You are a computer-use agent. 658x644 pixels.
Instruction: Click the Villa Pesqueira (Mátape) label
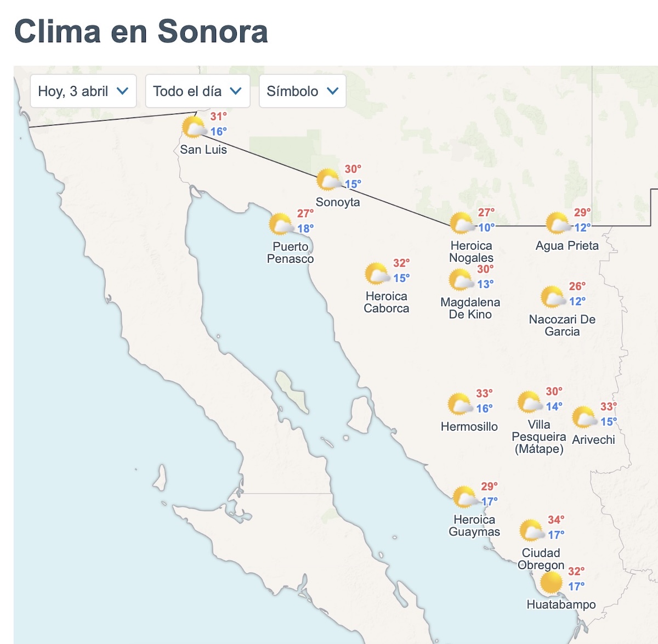pos(538,437)
